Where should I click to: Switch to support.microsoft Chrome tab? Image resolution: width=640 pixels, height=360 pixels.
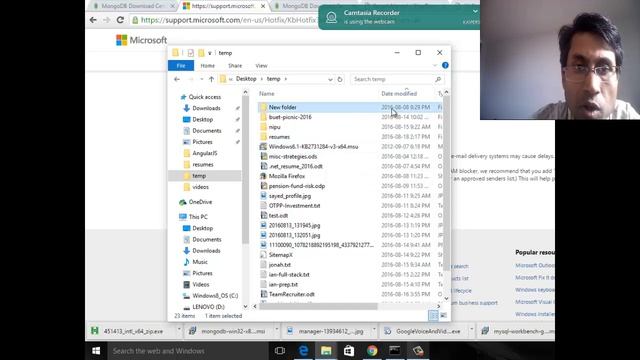pos(222,6)
